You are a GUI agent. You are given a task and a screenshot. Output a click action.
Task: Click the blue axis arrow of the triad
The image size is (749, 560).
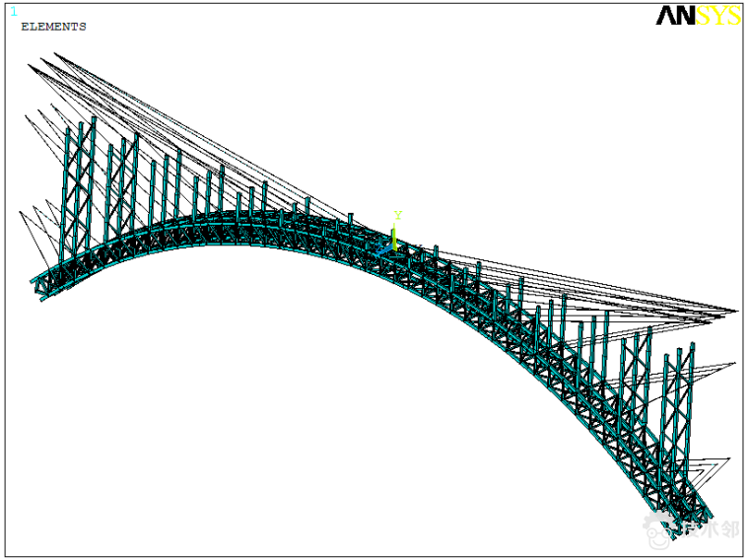[382, 251]
